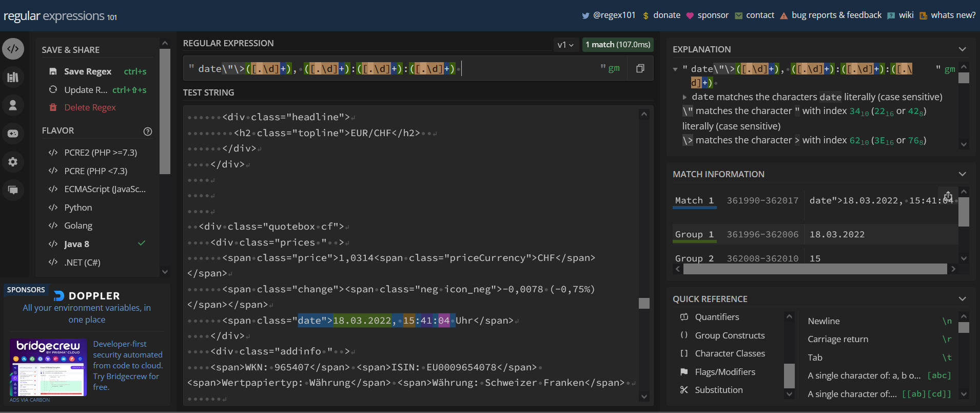Click the flavor help question mark icon
Viewport: 980px width, 413px height.
pos(148,131)
